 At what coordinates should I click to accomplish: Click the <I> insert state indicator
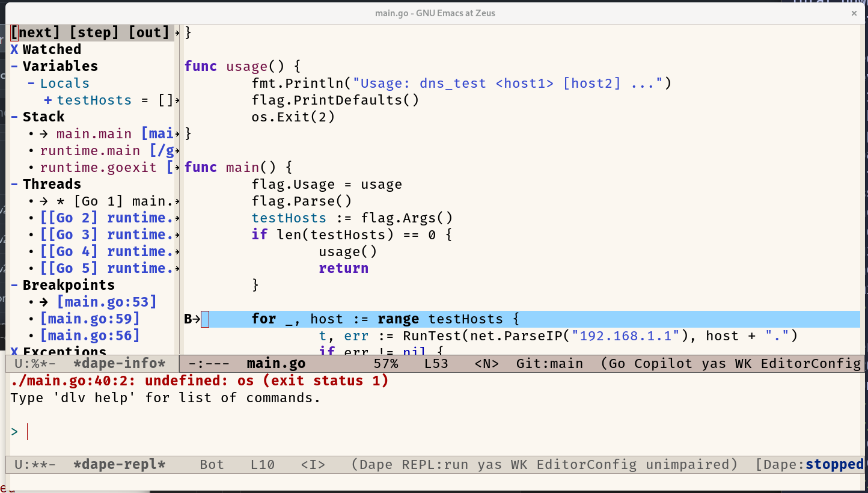(313, 465)
